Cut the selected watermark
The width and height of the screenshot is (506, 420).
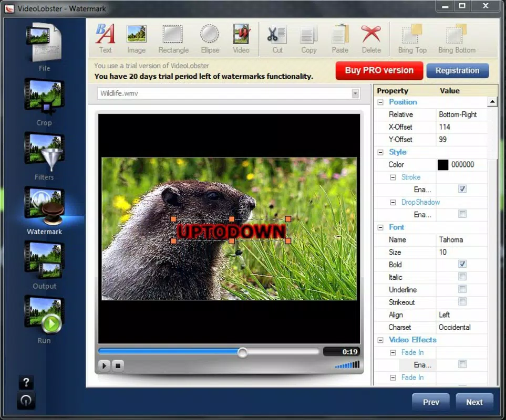(277, 39)
